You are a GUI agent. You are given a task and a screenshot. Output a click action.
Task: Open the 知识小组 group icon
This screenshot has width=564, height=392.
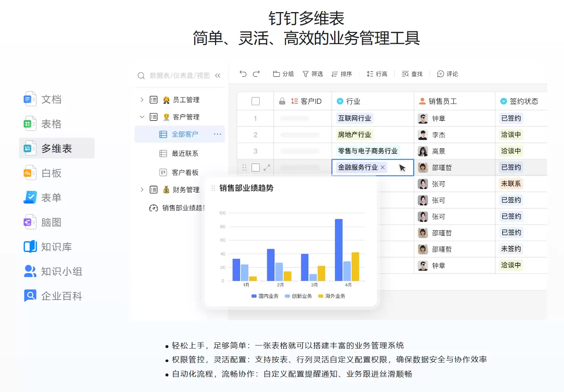(30, 271)
